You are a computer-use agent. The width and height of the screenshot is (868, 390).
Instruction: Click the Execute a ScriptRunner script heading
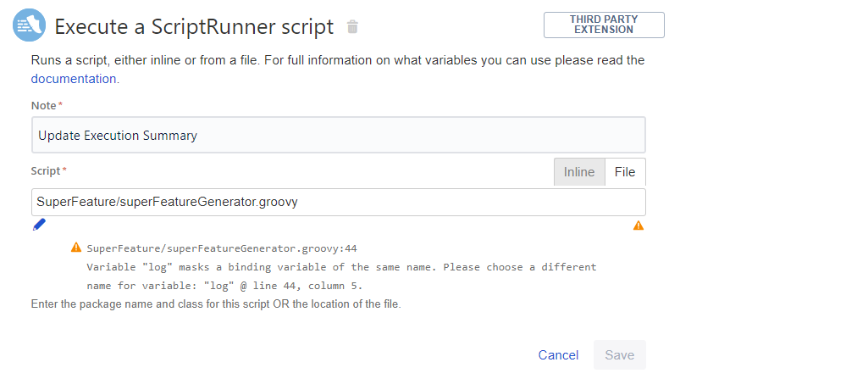click(194, 26)
